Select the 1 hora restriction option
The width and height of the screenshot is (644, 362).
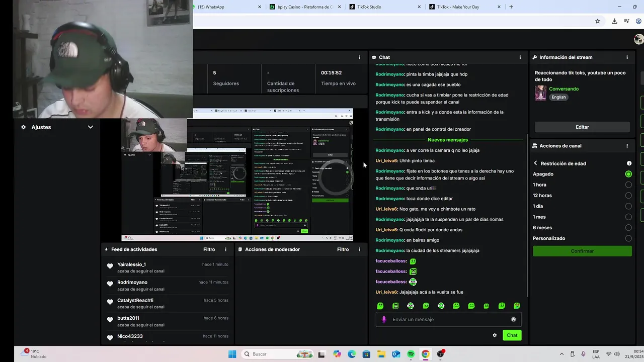click(x=628, y=185)
